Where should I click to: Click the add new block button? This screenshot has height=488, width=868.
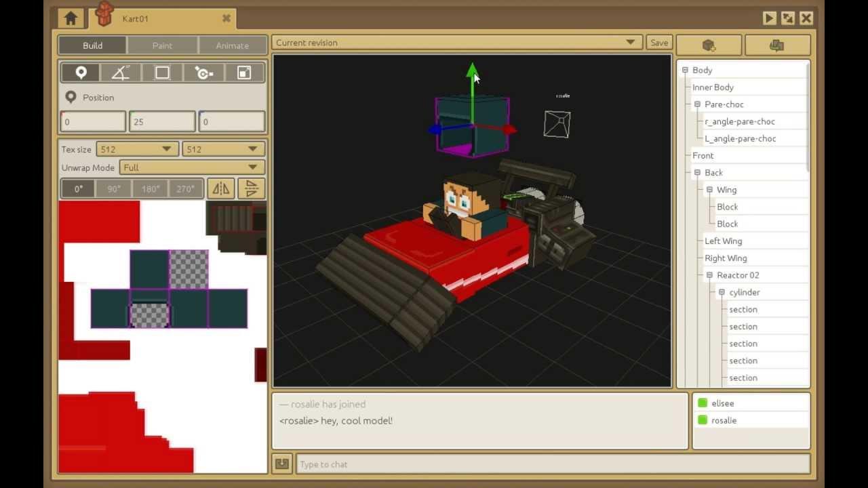point(709,45)
